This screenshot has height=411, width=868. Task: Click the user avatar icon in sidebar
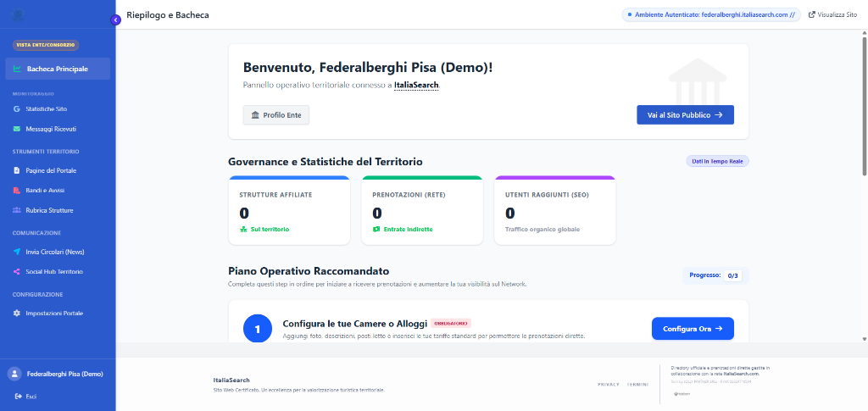tap(14, 374)
